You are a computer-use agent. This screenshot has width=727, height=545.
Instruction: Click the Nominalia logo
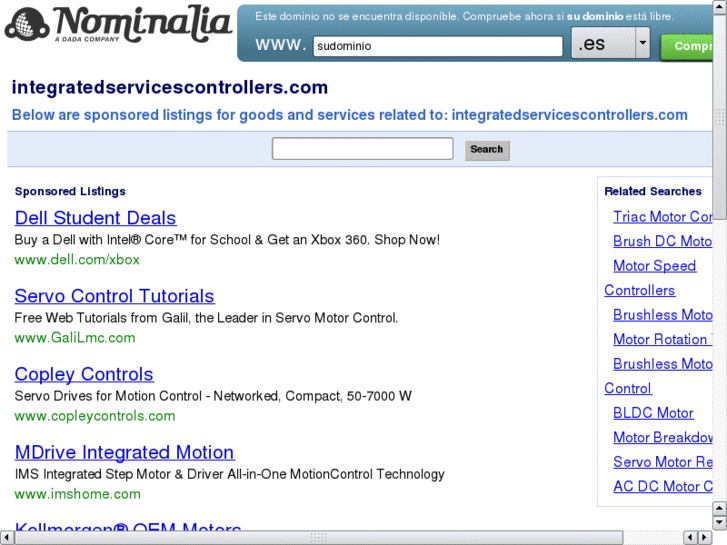tap(118, 25)
